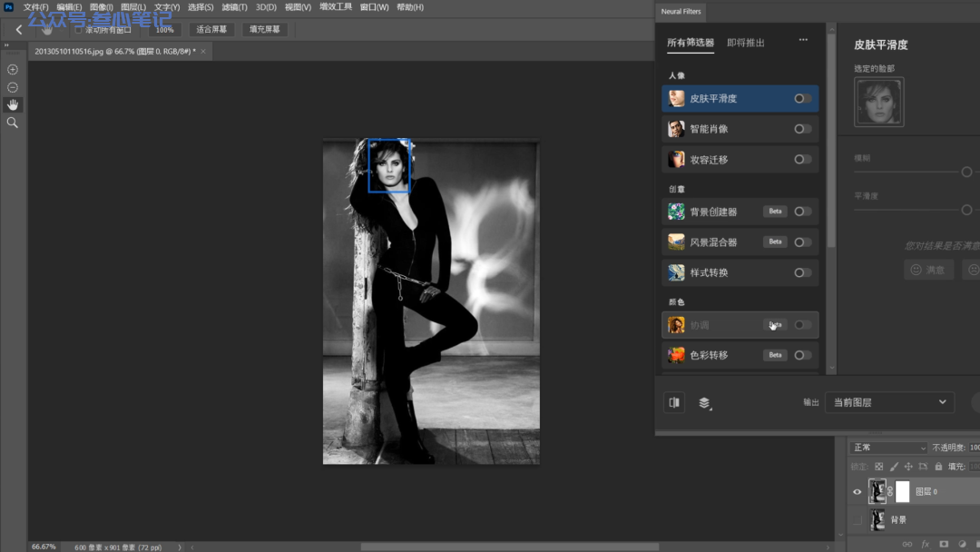Click the lock transparent pixels icon
The width and height of the screenshot is (980, 552).
click(x=878, y=467)
